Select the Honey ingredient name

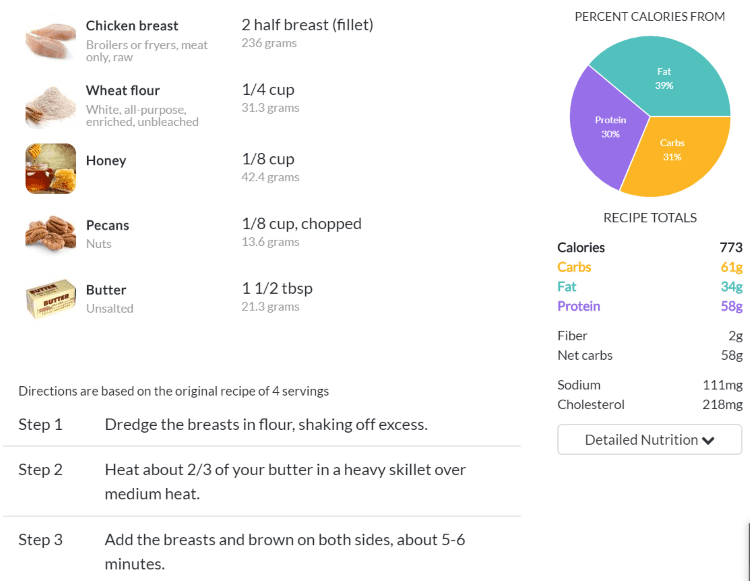tap(106, 161)
